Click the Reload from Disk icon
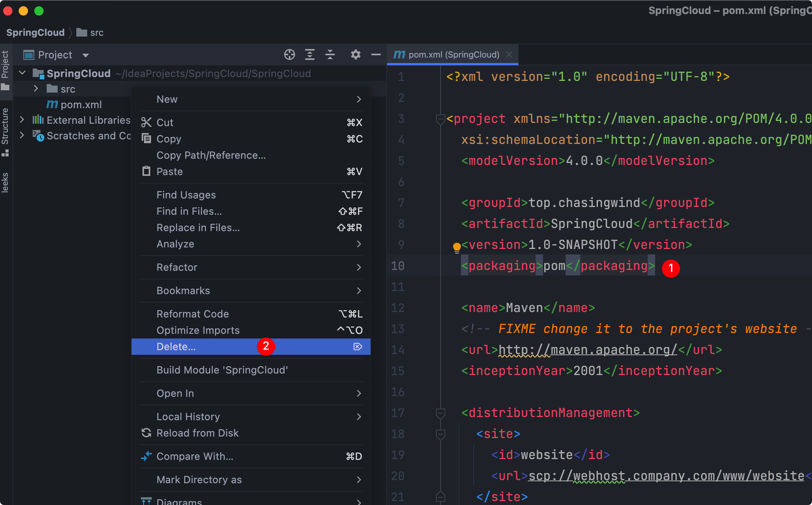The image size is (812, 505). coord(146,433)
